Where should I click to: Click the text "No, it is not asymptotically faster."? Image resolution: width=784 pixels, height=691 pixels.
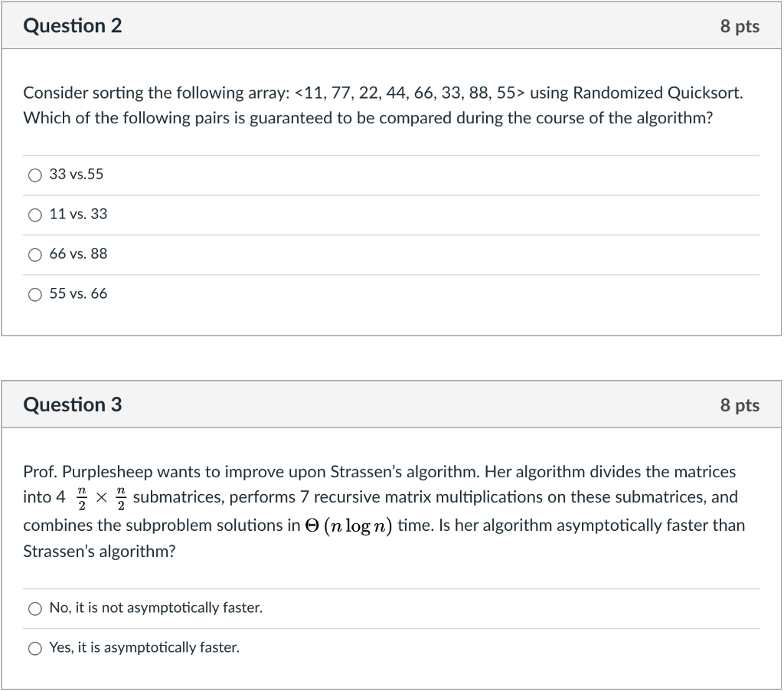click(x=155, y=607)
